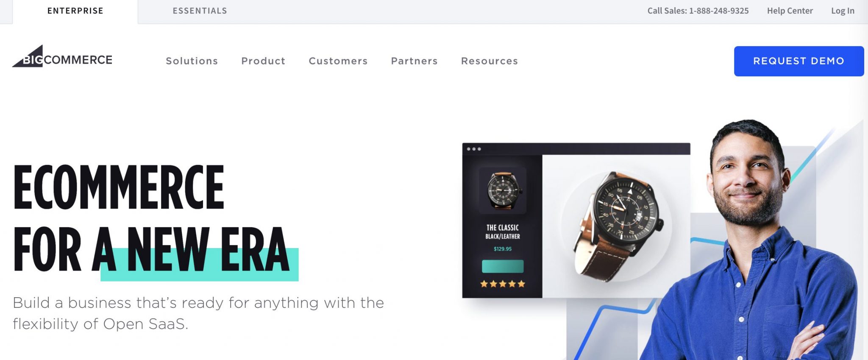Switch to the Enterprise tab
The height and width of the screenshot is (360, 868).
click(x=75, y=11)
